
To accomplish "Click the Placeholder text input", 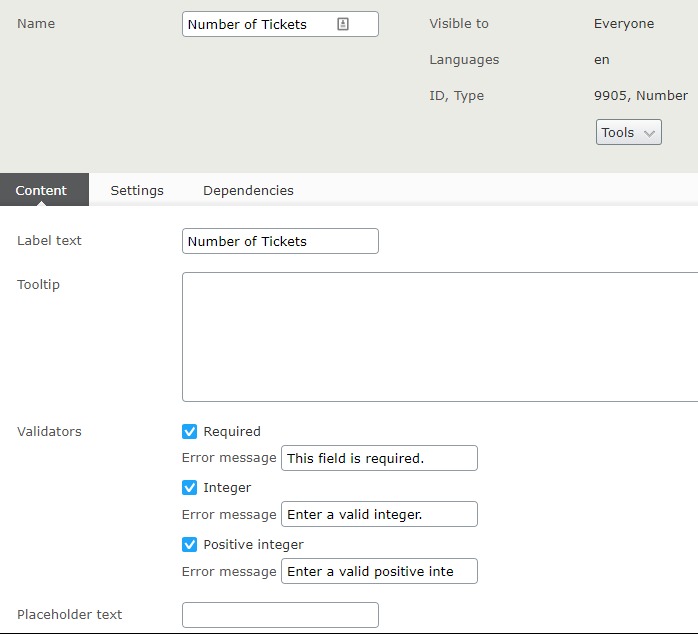I will click(280, 614).
